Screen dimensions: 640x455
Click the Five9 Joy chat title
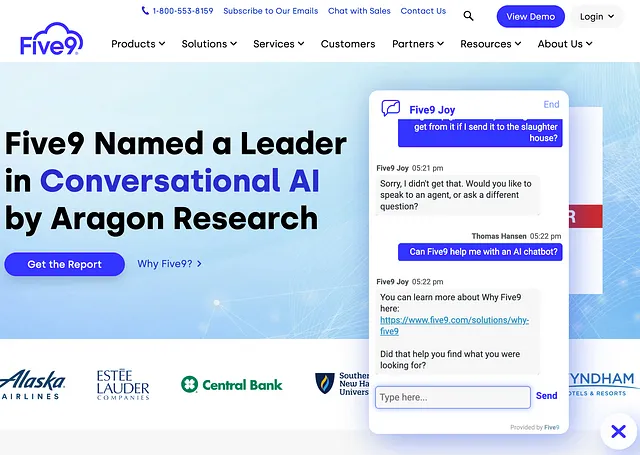pos(432,110)
